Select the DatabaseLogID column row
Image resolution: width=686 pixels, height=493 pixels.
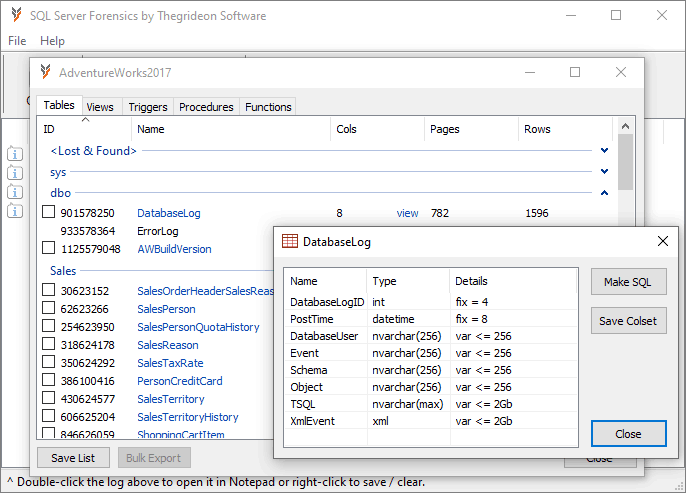click(431, 302)
